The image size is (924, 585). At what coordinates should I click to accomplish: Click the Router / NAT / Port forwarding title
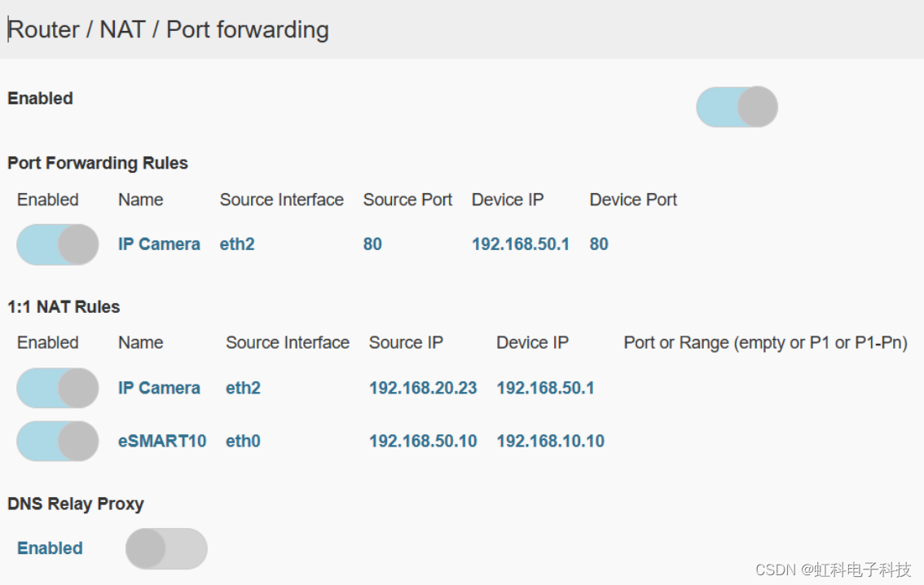point(169,29)
